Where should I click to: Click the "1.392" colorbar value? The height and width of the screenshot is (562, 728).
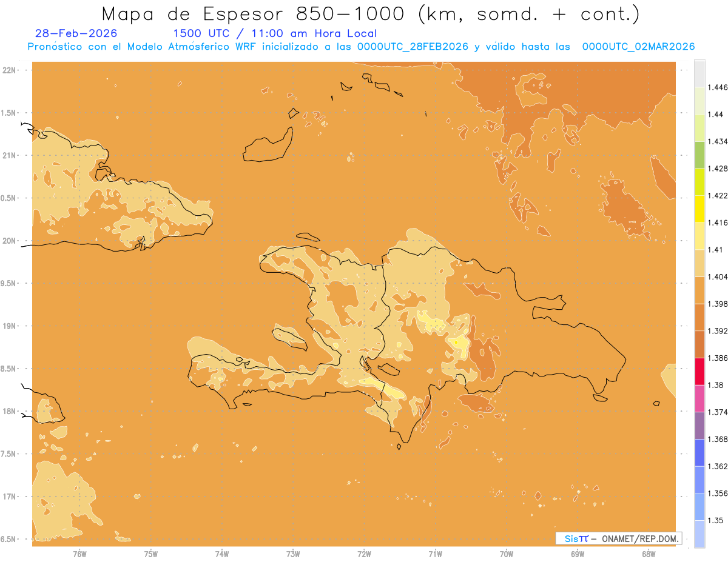tap(718, 331)
